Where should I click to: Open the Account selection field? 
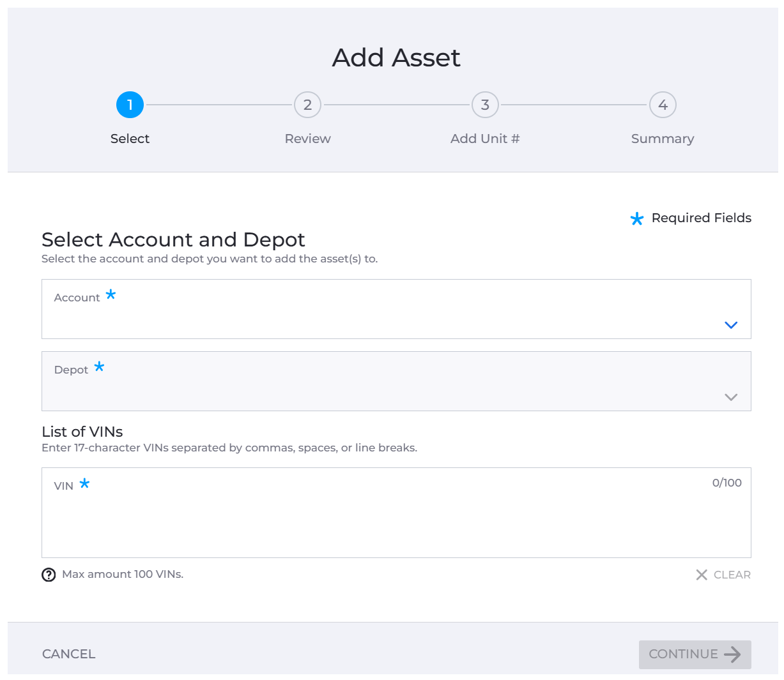coord(396,309)
